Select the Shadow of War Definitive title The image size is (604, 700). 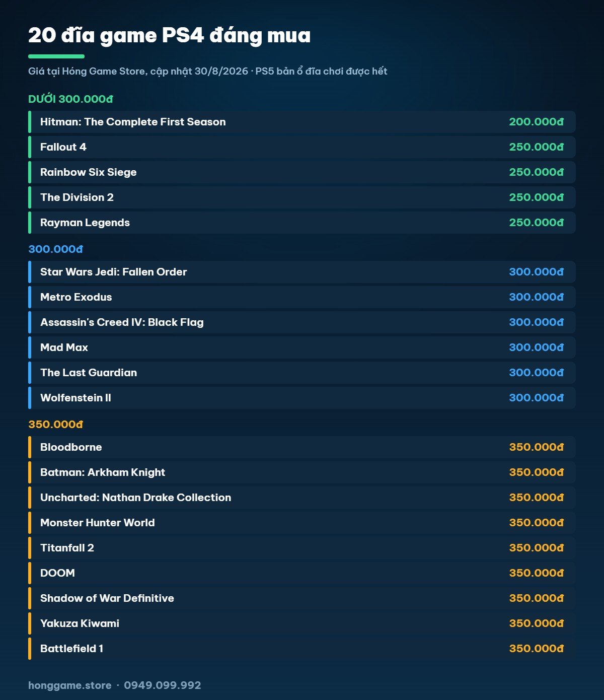tap(107, 598)
